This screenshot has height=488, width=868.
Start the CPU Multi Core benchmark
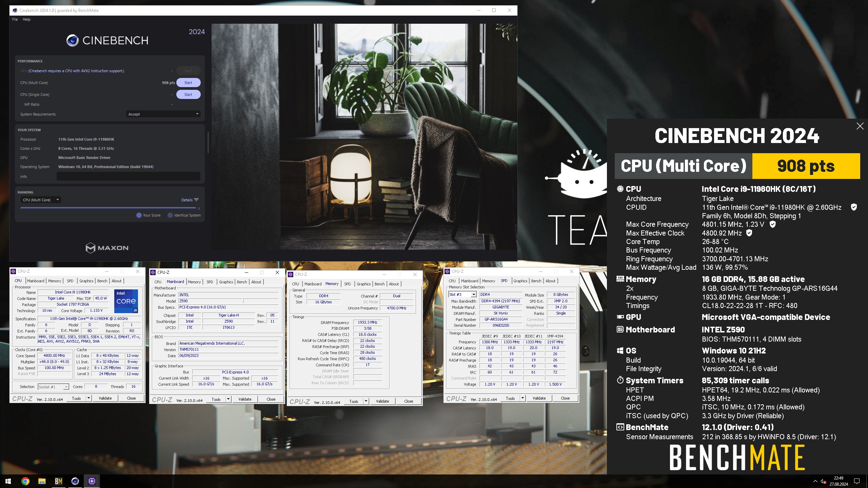[x=188, y=83]
